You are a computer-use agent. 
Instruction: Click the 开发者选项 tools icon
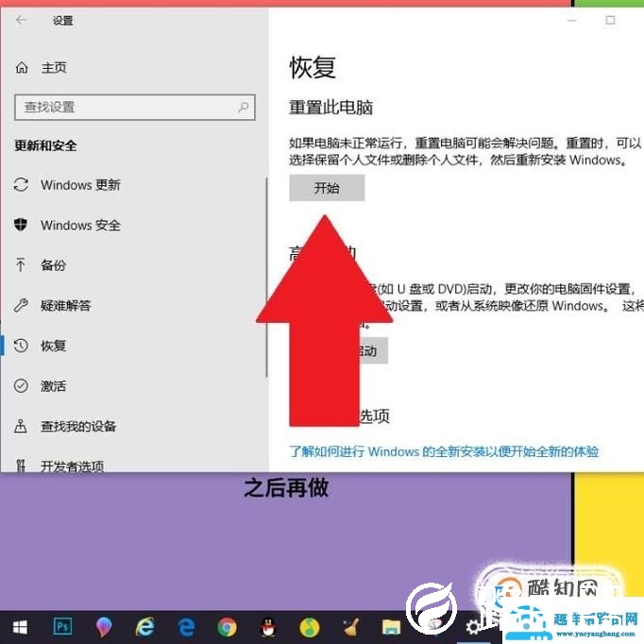click(21, 466)
